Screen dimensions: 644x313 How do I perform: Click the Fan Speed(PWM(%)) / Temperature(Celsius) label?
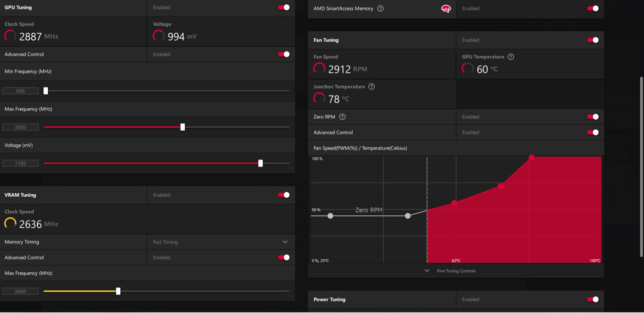[x=360, y=148]
